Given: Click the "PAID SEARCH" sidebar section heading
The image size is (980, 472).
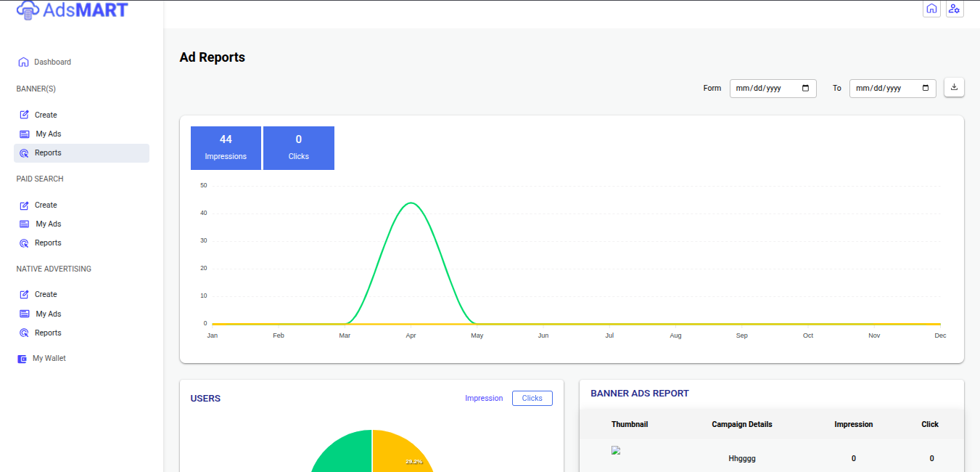Looking at the screenshot, I should tap(40, 179).
